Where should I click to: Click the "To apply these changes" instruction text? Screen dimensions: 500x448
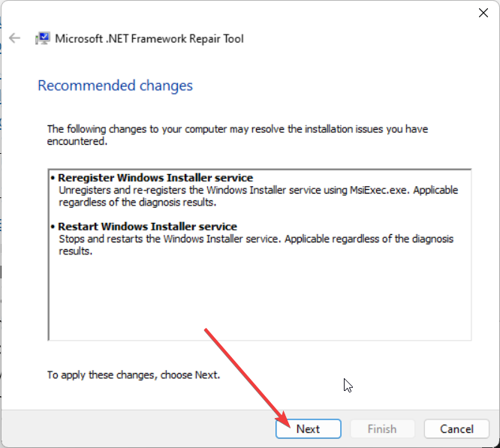[134, 374]
